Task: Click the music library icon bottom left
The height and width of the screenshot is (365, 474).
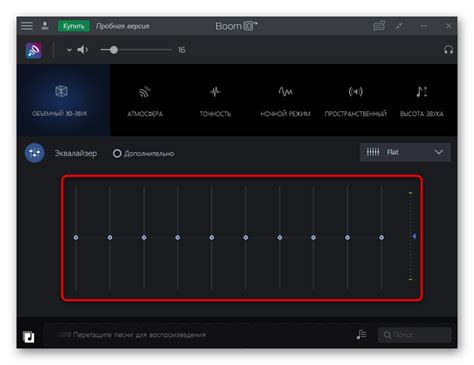Action: pyautogui.click(x=29, y=337)
